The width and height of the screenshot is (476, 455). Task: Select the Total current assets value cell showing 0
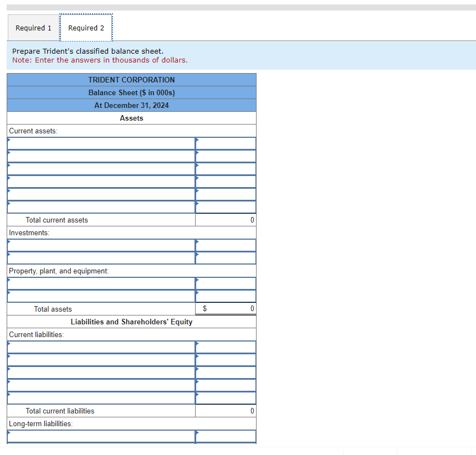pos(226,220)
